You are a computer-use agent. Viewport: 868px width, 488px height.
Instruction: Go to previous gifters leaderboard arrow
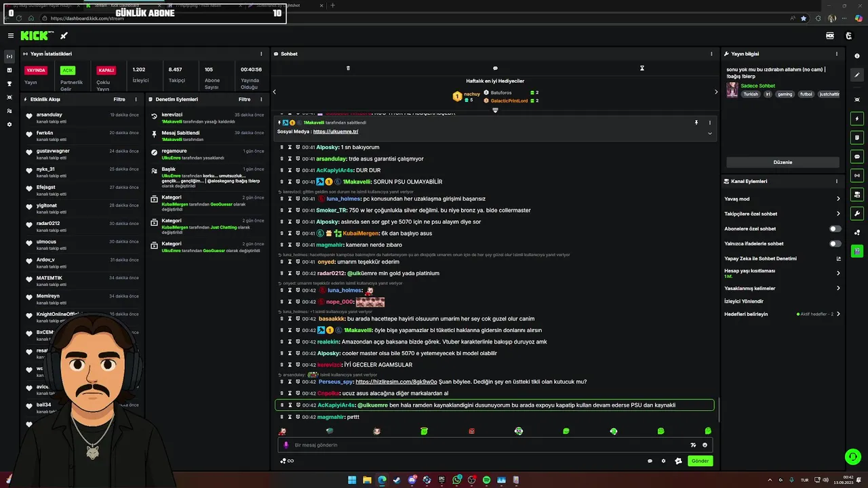coord(274,92)
